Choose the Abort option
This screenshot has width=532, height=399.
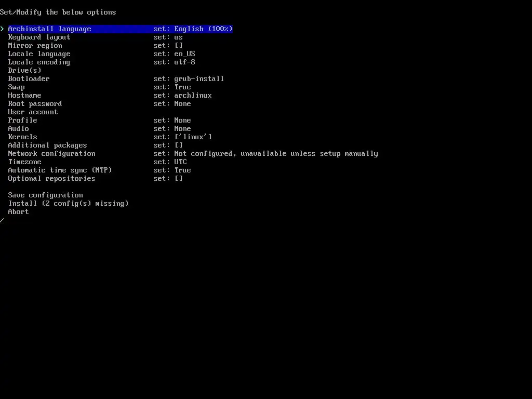tap(18, 212)
